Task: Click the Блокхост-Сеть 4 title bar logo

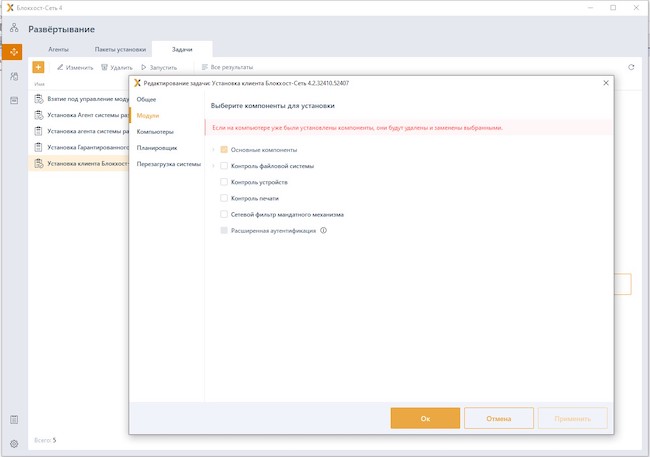Action: [10, 7]
